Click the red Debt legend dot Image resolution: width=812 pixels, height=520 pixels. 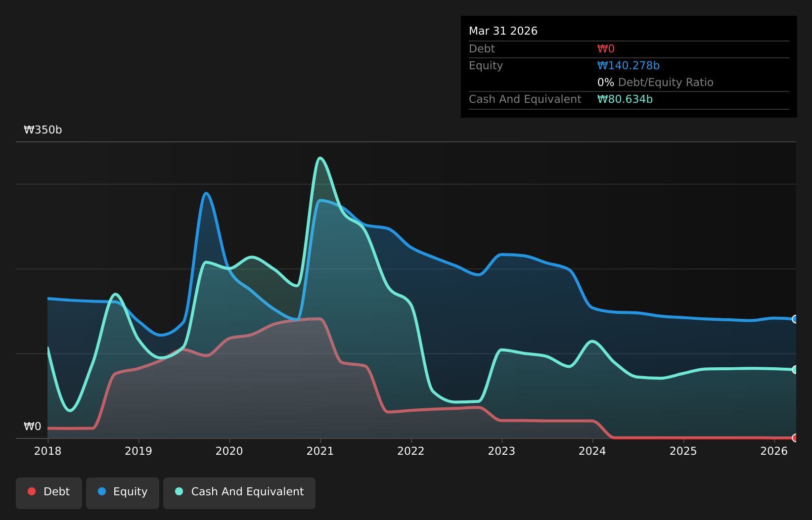coord(32,491)
